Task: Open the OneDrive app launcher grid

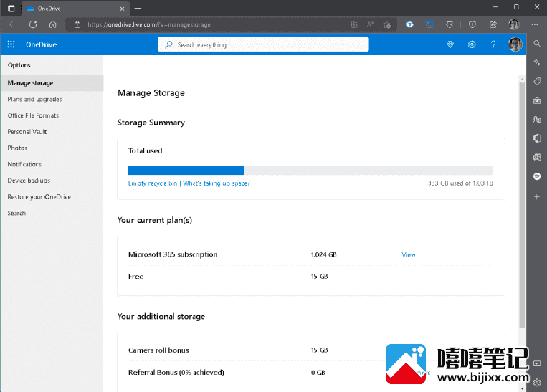Action: (x=11, y=44)
